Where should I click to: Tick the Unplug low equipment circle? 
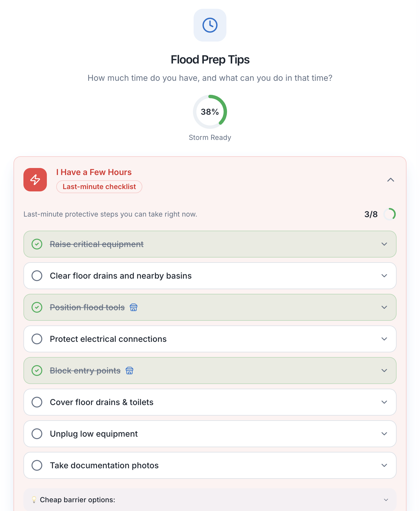(37, 434)
